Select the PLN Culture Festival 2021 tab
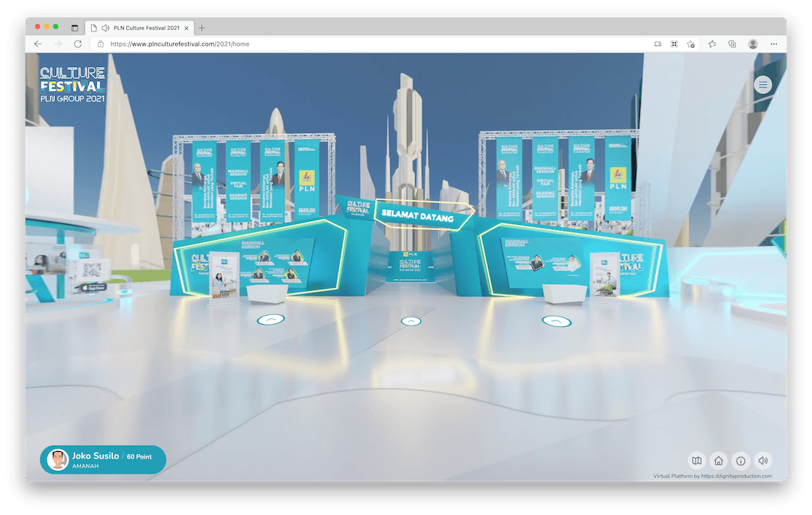The image size is (812, 515). (140, 28)
